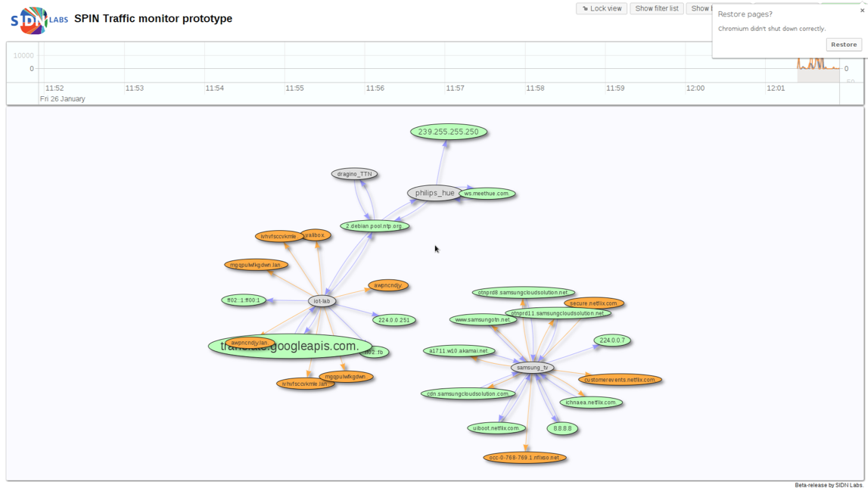Image resolution: width=868 pixels, height=488 pixels.
Task: Click the ichnaea.netflix.com. node
Action: click(591, 403)
